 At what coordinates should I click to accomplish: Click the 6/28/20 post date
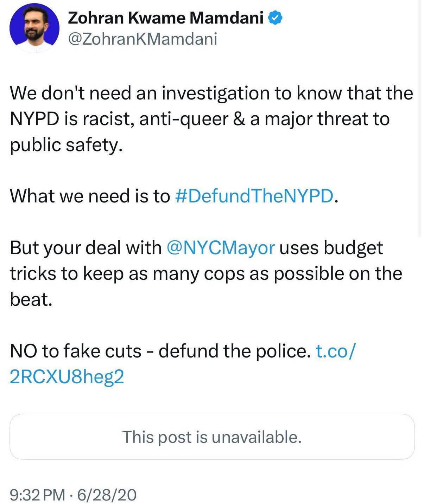107,495
